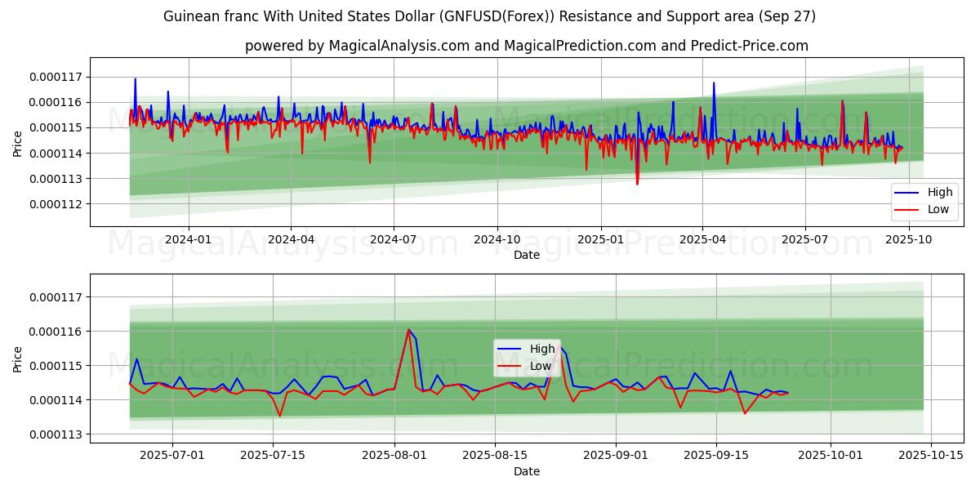Click the Price axis label of upper chart
Image resolution: width=980 pixels, height=490 pixels.
(17, 142)
